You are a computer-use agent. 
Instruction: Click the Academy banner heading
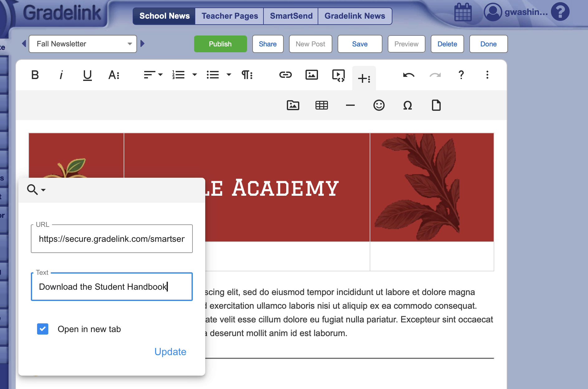(272, 188)
